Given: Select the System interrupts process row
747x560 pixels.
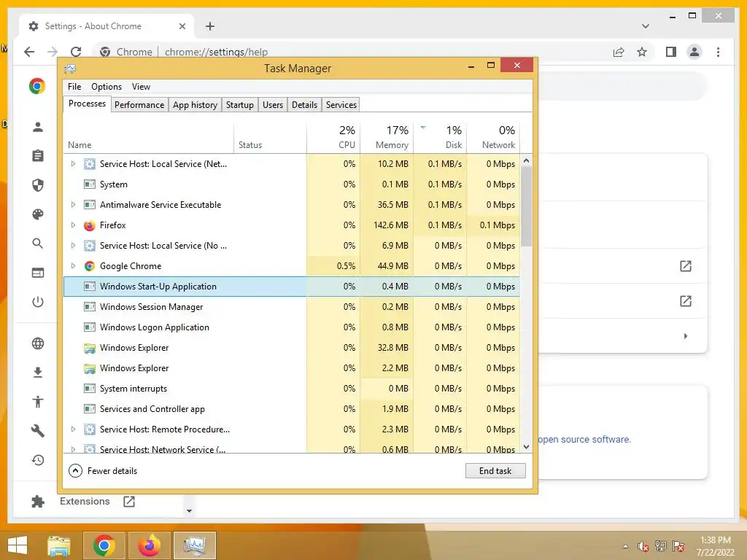Looking at the screenshot, I should 292,389.
